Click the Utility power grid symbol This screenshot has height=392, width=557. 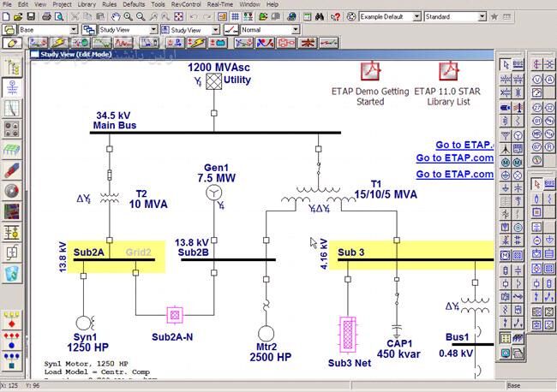coord(214,82)
